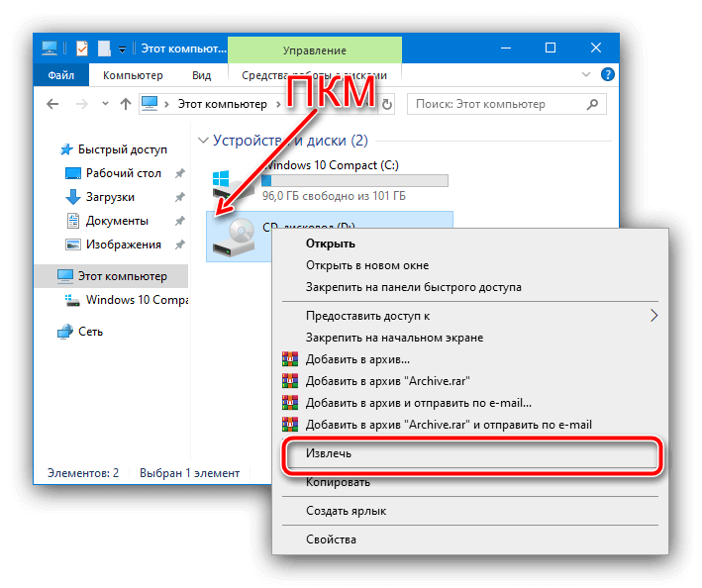The width and height of the screenshot is (702, 588).
Task: Choose Извлечь to eject the disc
Action: coord(471,453)
